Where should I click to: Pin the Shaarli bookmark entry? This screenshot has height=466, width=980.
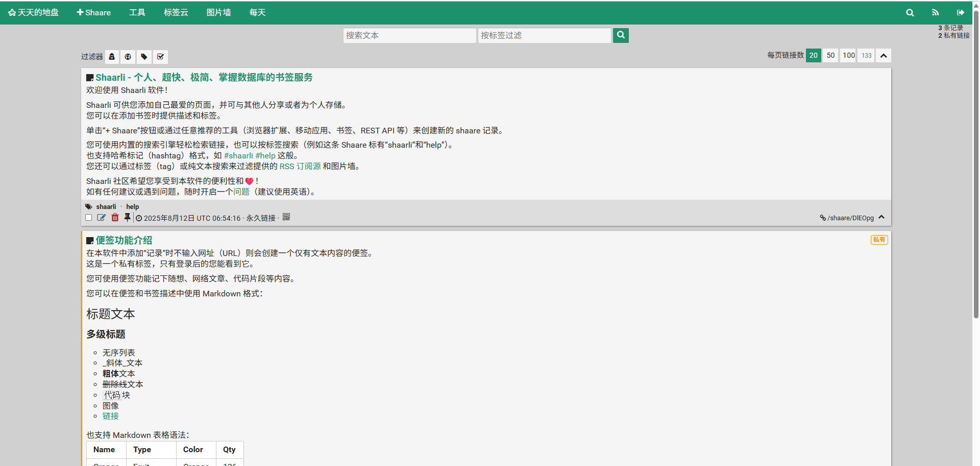pos(127,218)
